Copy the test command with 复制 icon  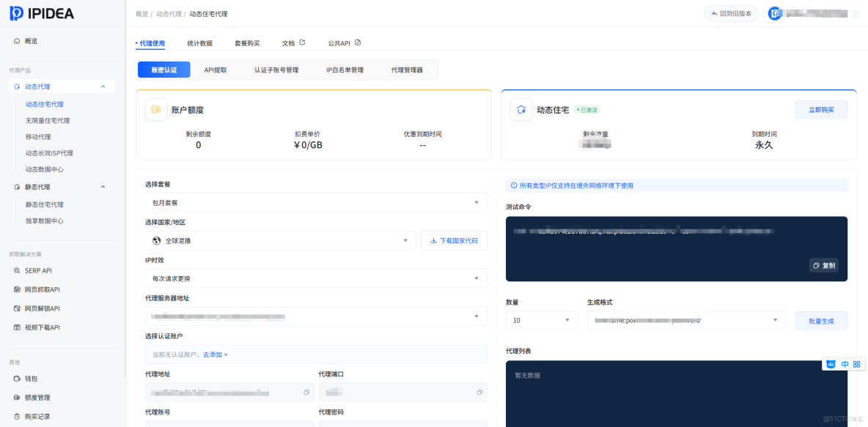pos(823,265)
